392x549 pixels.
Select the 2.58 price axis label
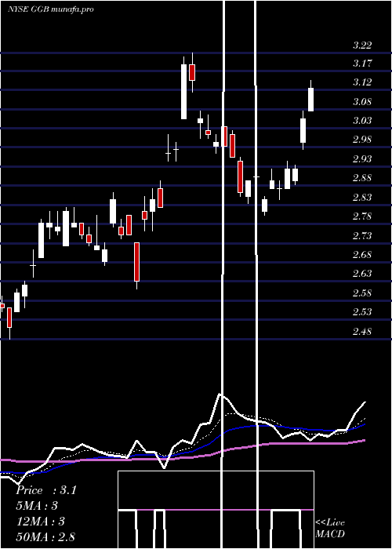tap(362, 293)
